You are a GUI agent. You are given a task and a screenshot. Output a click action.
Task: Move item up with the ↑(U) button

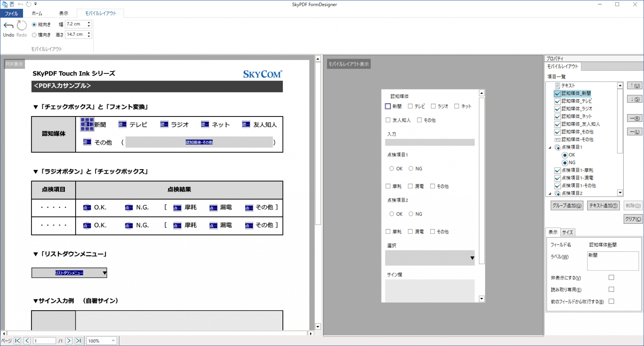click(635, 86)
